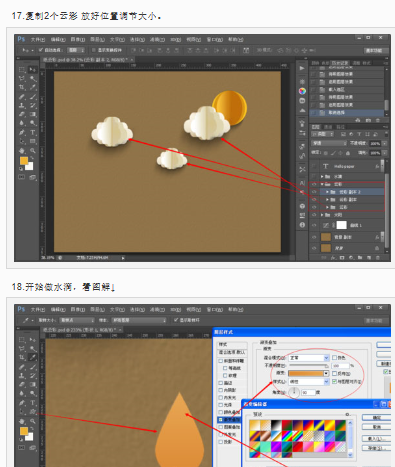Image resolution: width=395 pixels, height=467 pixels.
Task: Open 基本功能 workspace switcher in upper window
Action: [x=377, y=50]
